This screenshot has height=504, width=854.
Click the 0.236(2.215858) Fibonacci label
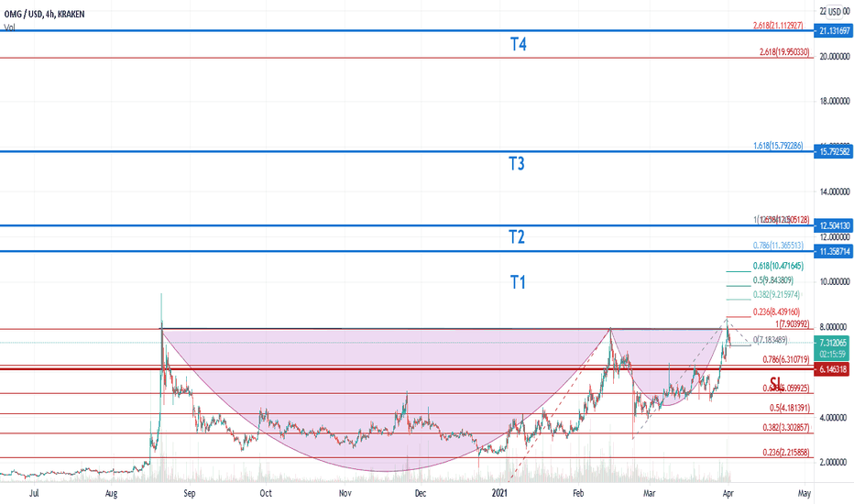pos(786,453)
